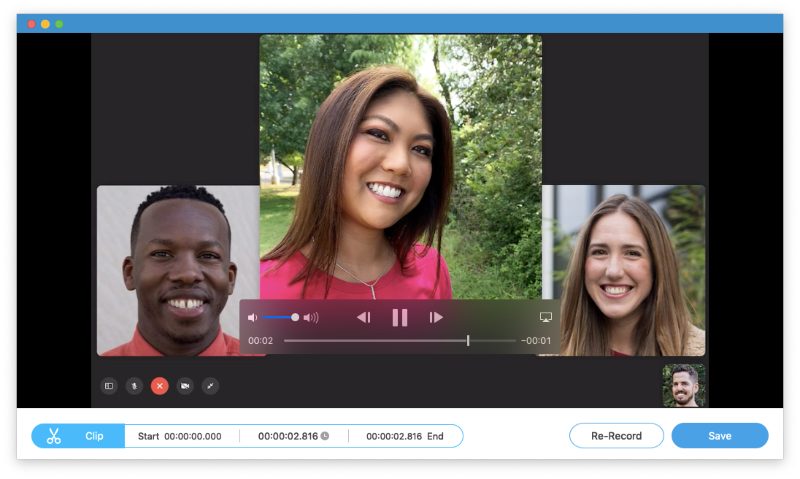800x479 pixels.
Task: Select the long-haired woman's video tile at right
Action: pyautogui.click(x=623, y=270)
